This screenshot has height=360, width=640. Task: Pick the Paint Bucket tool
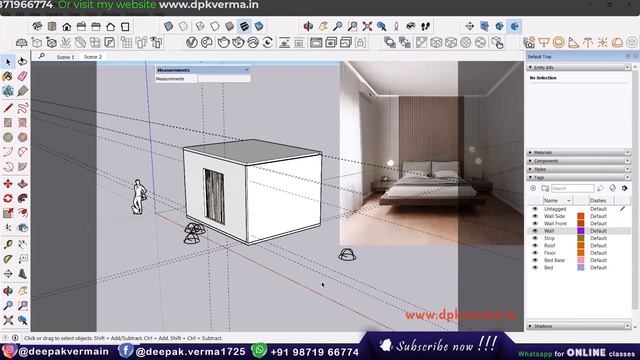[x=7, y=76]
